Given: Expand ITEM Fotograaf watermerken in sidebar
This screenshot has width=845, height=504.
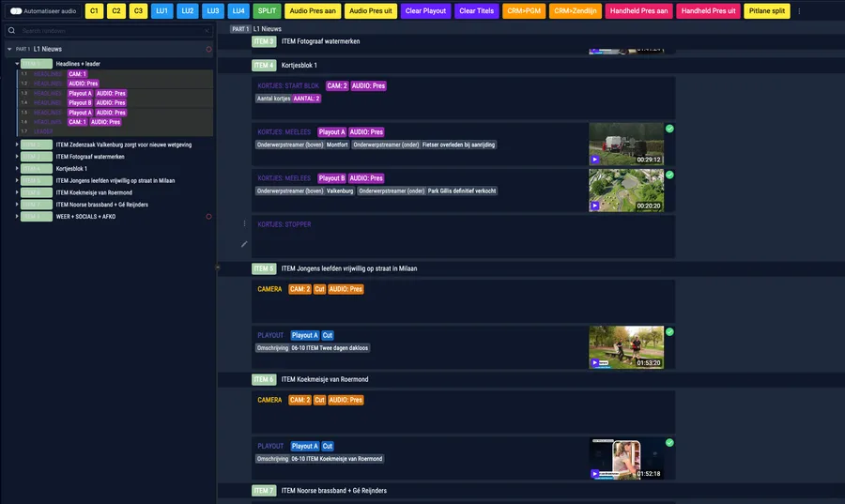Looking at the screenshot, I should click(x=17, y=156).
